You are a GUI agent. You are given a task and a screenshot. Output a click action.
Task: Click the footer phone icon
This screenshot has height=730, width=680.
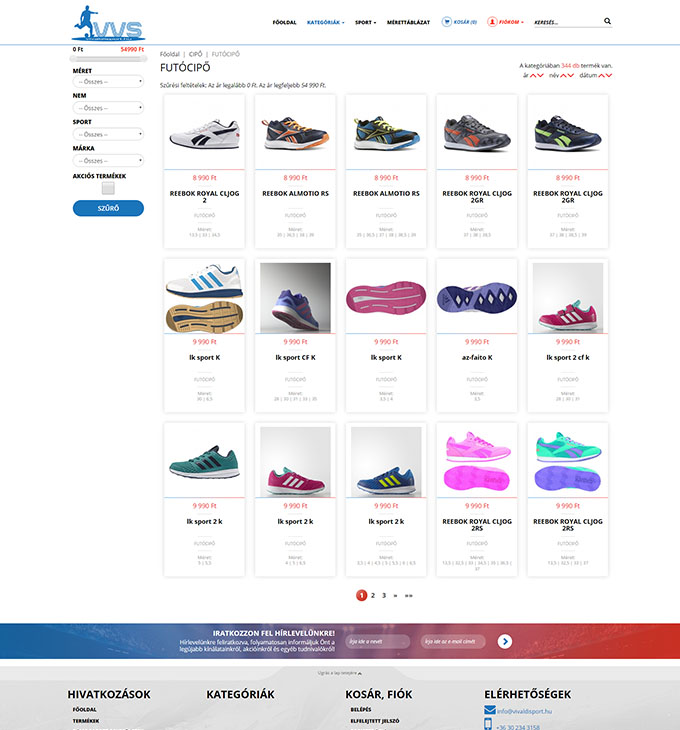pos(488,724)
